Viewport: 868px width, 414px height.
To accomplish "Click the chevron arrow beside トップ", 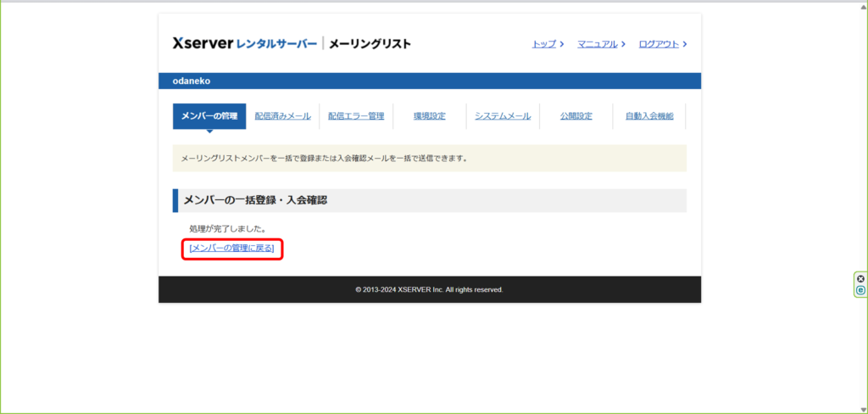I will pyautogui.click(x=562, y=44).
